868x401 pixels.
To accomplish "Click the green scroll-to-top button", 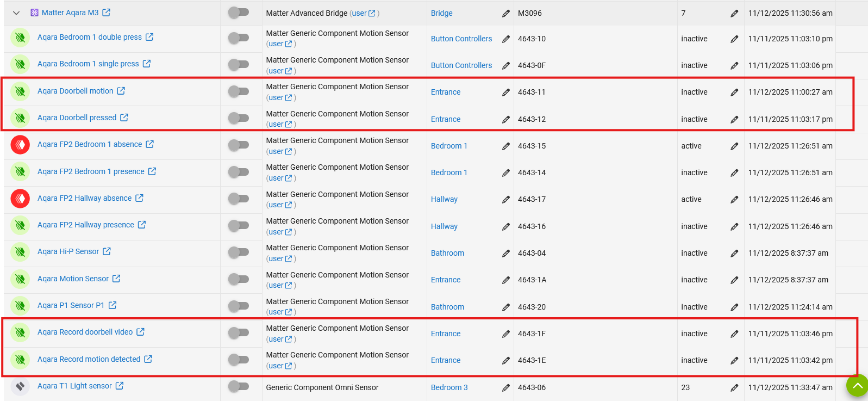I will 857,386.
